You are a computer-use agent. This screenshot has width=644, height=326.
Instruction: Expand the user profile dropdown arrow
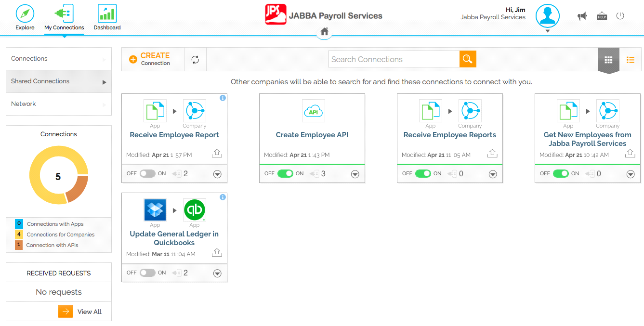coord(548,31)
